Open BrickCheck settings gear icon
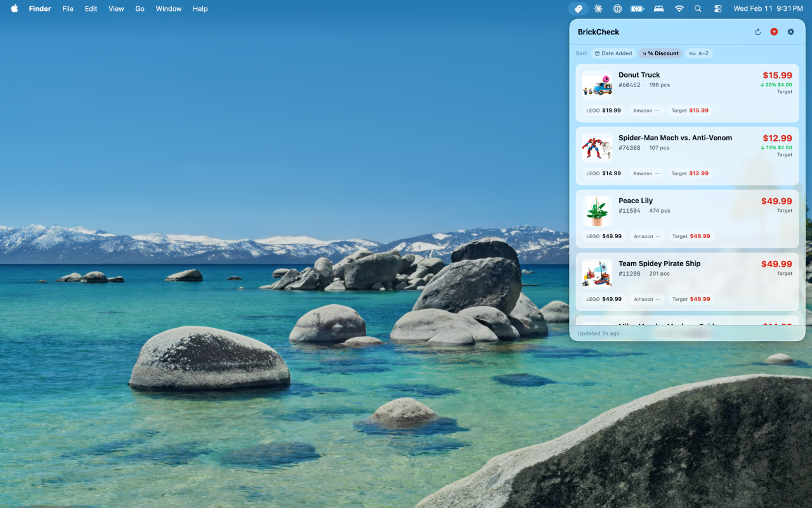The image size is (812, 508). click(790, 32)
